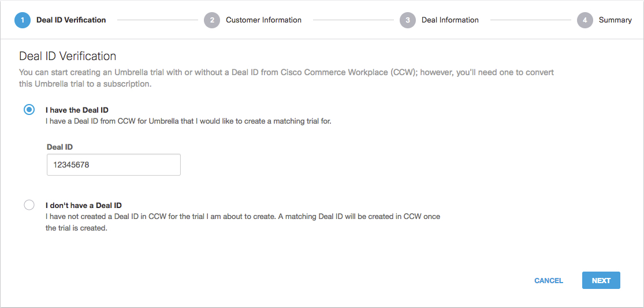Image resolution: width=644 pixels, height=308 pixels.
Task: Choose the 'I don't have a Deal ID' radio option
Action: coord(29,205)
